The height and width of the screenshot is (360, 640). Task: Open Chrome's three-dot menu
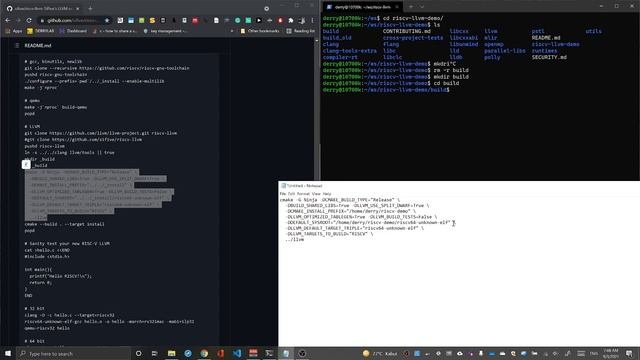click(x=313, y=20)
